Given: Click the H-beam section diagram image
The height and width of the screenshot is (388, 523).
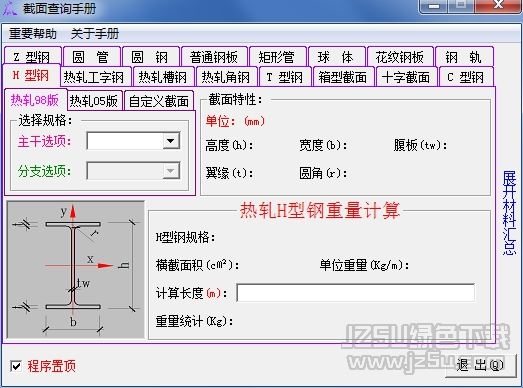Looking at the screenshot, I should tap(76, 269).
